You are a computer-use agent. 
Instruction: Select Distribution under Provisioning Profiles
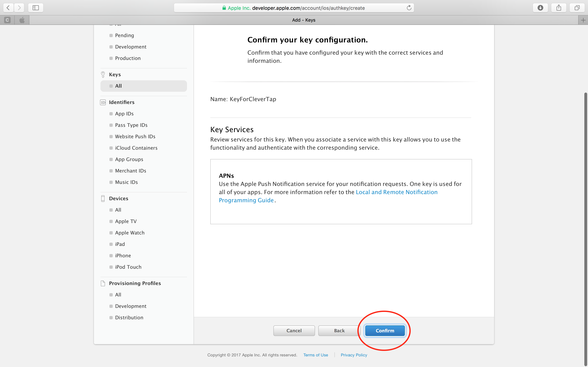point(129,317)
